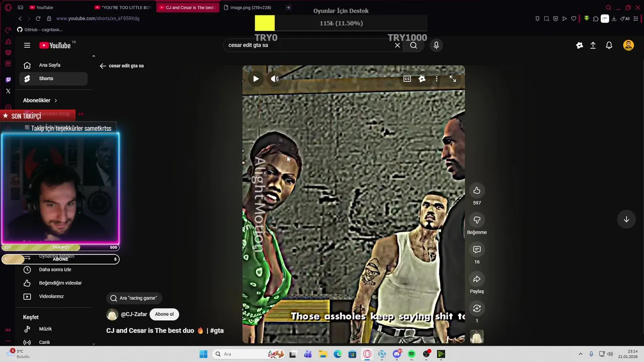644x362 pixels.
Task: Open the green download extension arrow
Action: [587, 19]
